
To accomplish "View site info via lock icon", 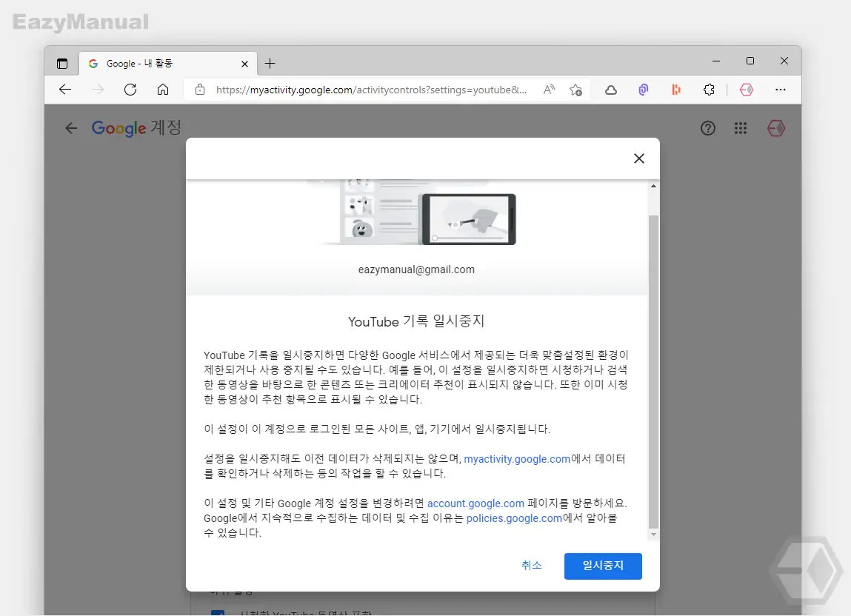I will (200, 90).
